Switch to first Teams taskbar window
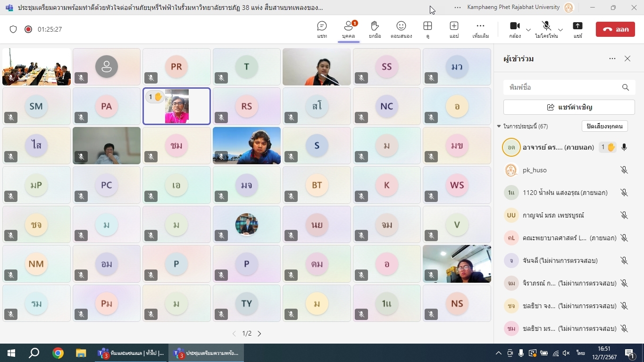The height and width of the screenshot is (362, 644). pos(131,353)
